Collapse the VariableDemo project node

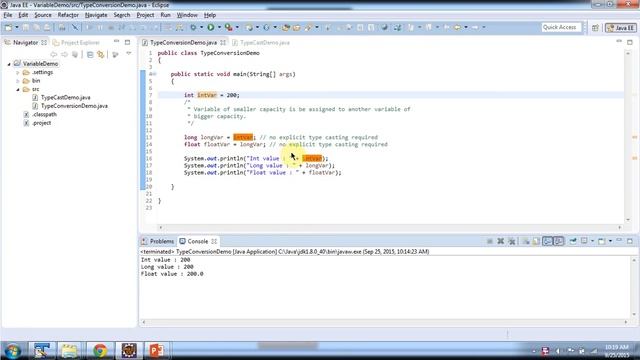[9, 64]
